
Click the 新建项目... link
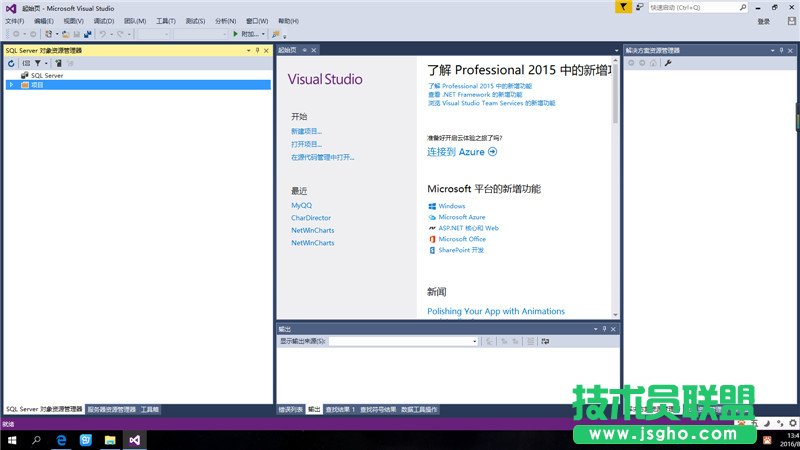tap(306, 131)
